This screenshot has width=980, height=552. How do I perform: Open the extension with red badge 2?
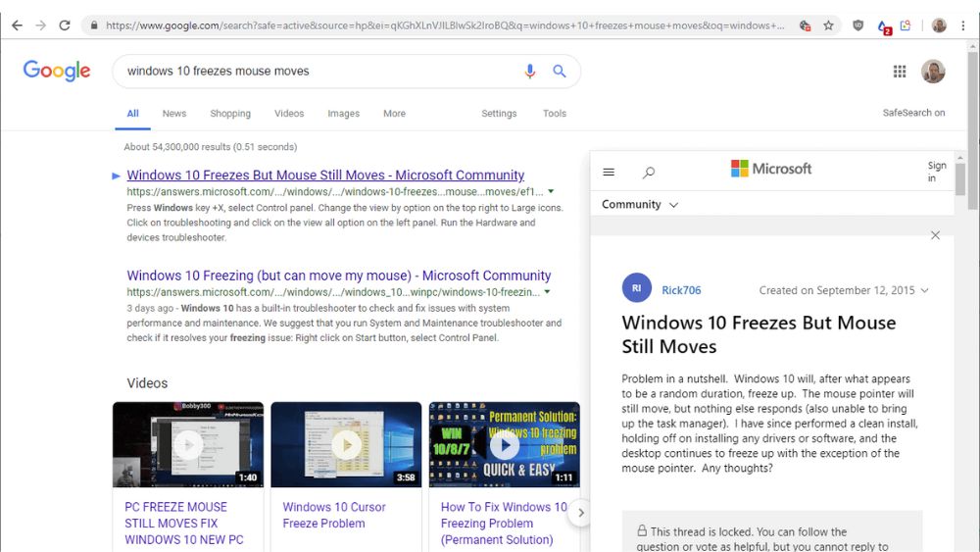pos(884,26)
